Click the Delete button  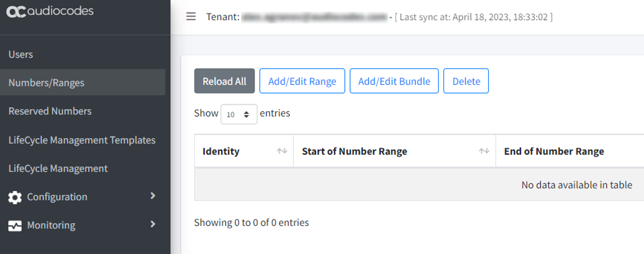466,81
